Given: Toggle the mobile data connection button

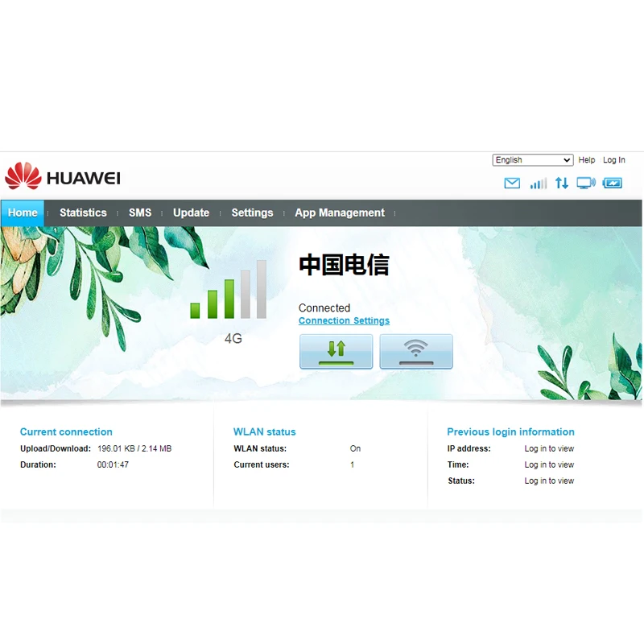Looking at the screenshot, I should 336,352.
